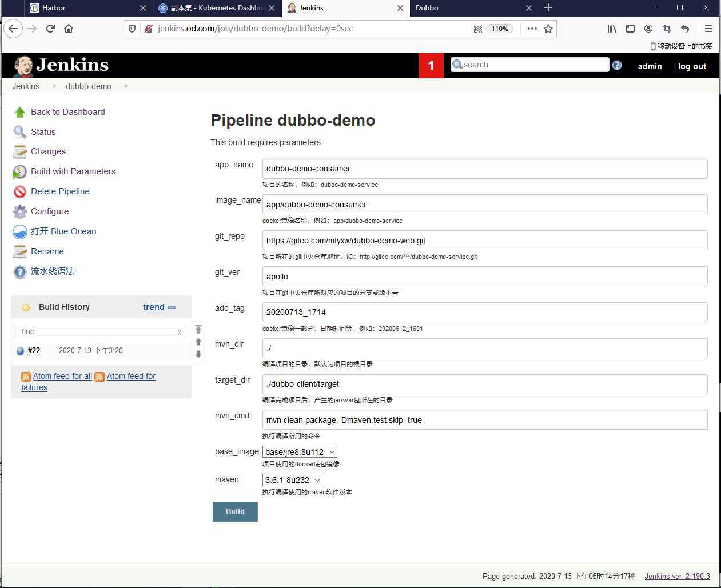The height and width of the screenshot is (588, 721).
Task: Click the Atom feed for all RSS icon
Action: pyautogui.click(x=26, y=377)
